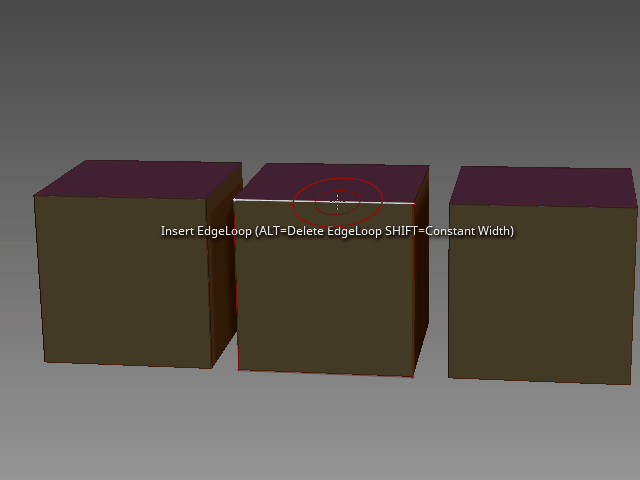The image size is (640, 480).
Task: Click the middle cube's red left vertical edge
Action: click(x=235, y=290)
